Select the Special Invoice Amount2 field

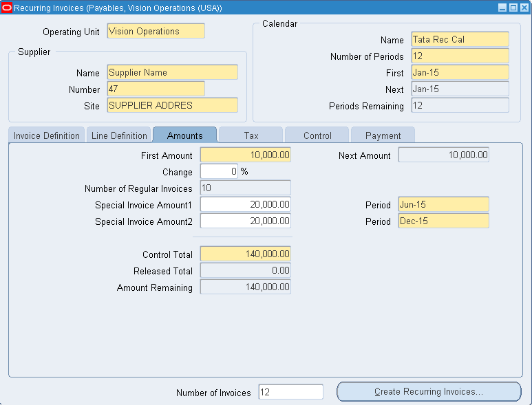point(245,221)
